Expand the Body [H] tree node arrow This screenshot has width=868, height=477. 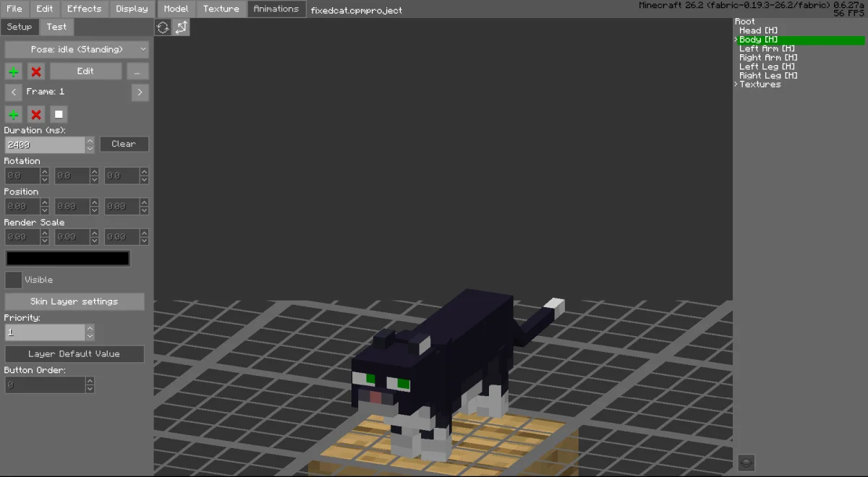point(736,40)
